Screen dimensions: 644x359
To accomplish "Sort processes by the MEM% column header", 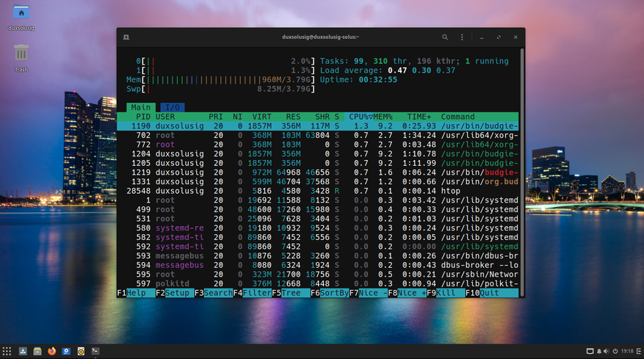I will [x=383, y=117].
